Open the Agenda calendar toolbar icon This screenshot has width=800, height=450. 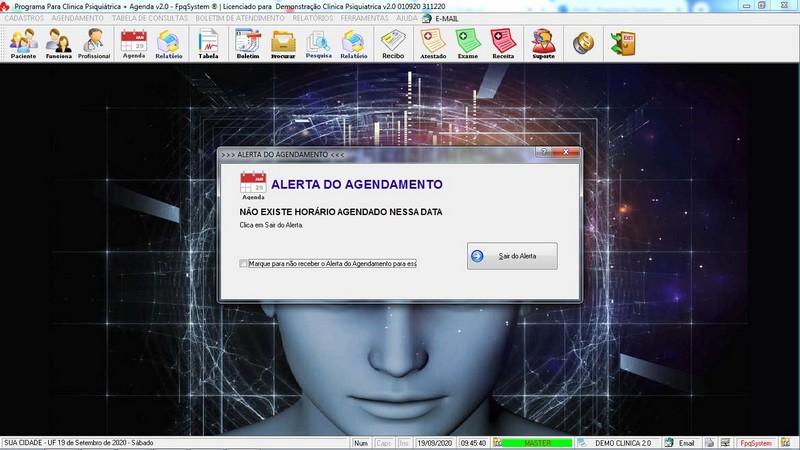click(134, 44)
